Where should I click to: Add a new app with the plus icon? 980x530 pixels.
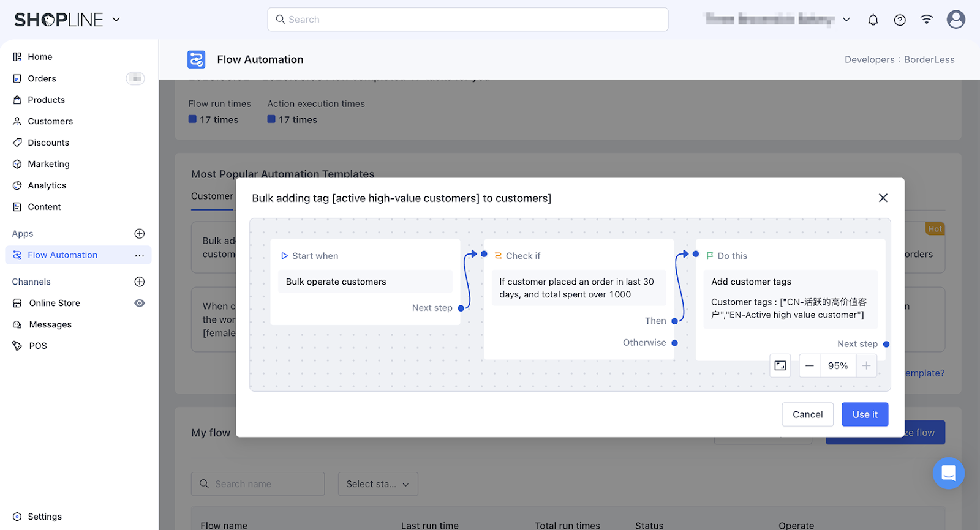click(x=140, y=234)
